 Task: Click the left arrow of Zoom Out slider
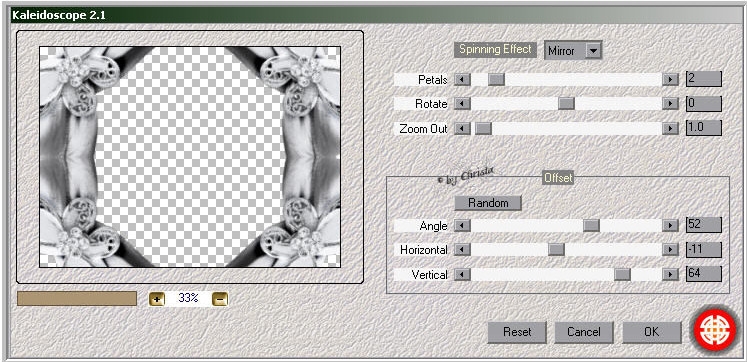pyautogui.click(x=462, y=128)
